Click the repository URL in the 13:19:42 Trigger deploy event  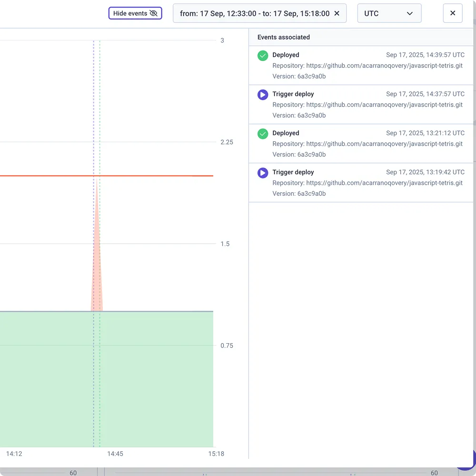pyautogui.click(x=384, y=183)
